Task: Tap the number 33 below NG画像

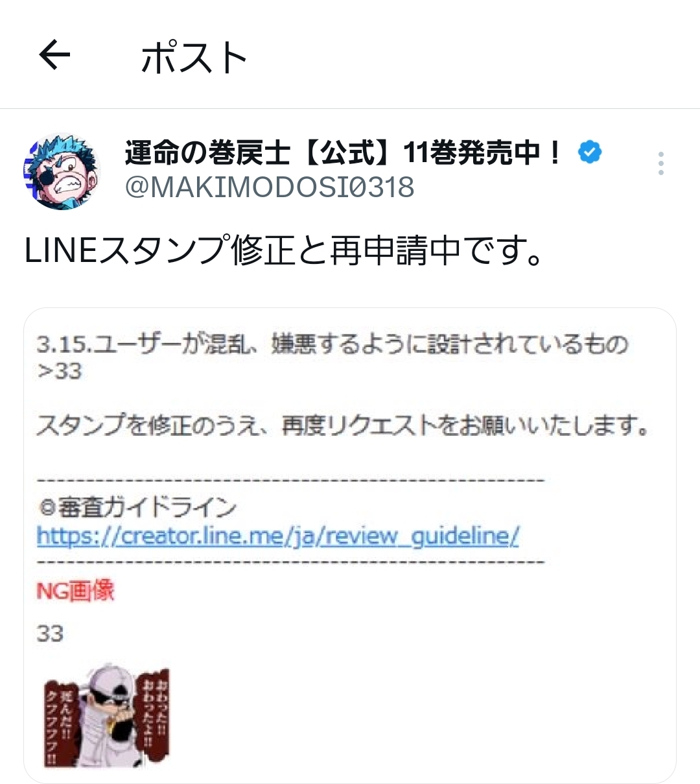Action: click(x=50, y=633)
